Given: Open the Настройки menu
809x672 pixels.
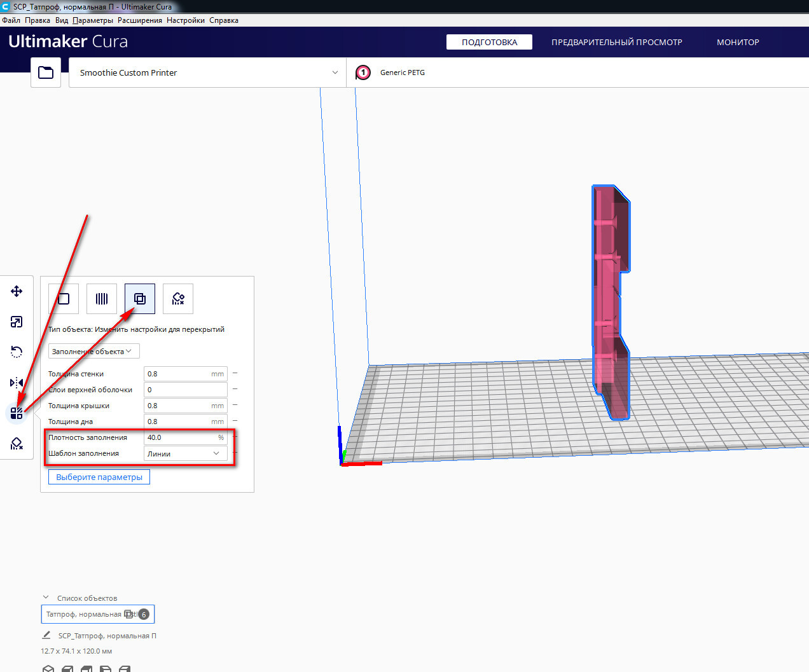Looking at the screenshot, I should [x=186, y=20].
